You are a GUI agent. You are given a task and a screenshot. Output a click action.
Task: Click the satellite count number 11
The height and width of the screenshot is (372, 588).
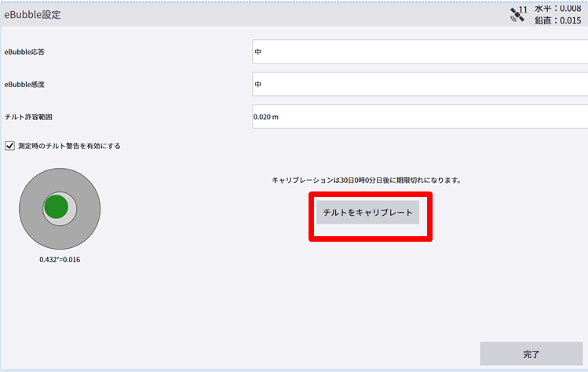(524, 9)
